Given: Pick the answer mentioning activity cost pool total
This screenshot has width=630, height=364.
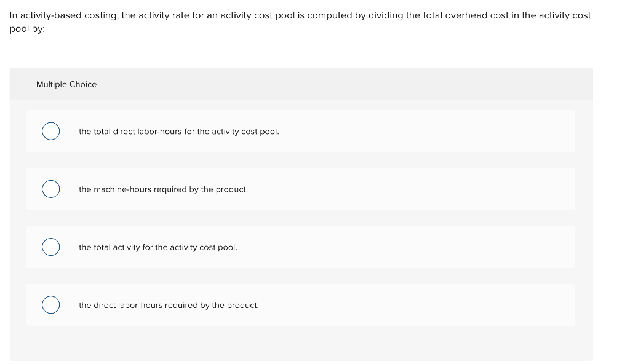Looking at the screenshot, I should click(x=157, y=247).
